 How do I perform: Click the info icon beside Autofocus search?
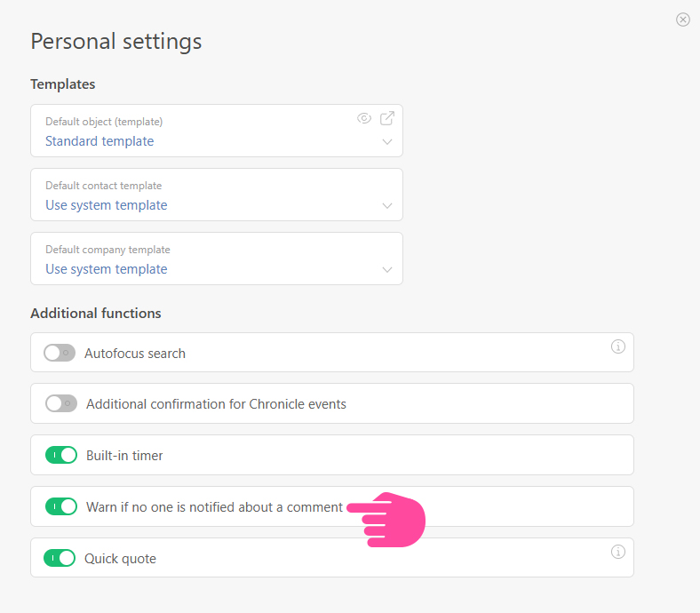618,346
